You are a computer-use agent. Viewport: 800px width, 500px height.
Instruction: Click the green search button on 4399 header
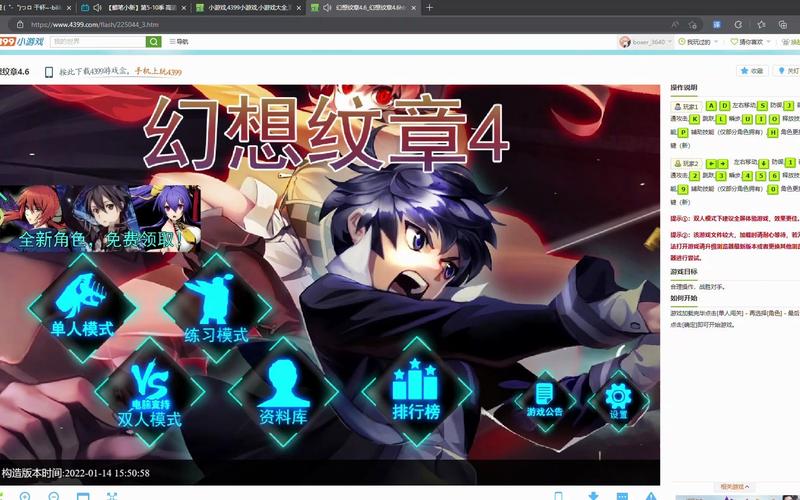point(154,42)
